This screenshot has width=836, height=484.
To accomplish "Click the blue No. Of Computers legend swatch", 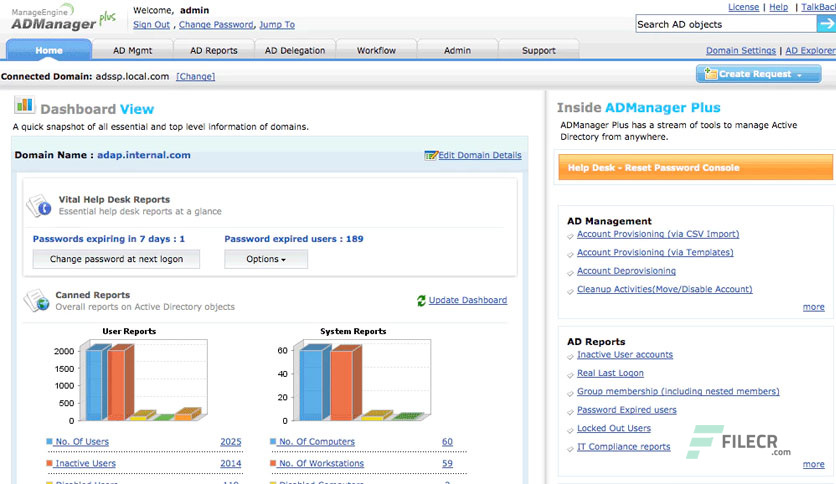I will [273, 441].
